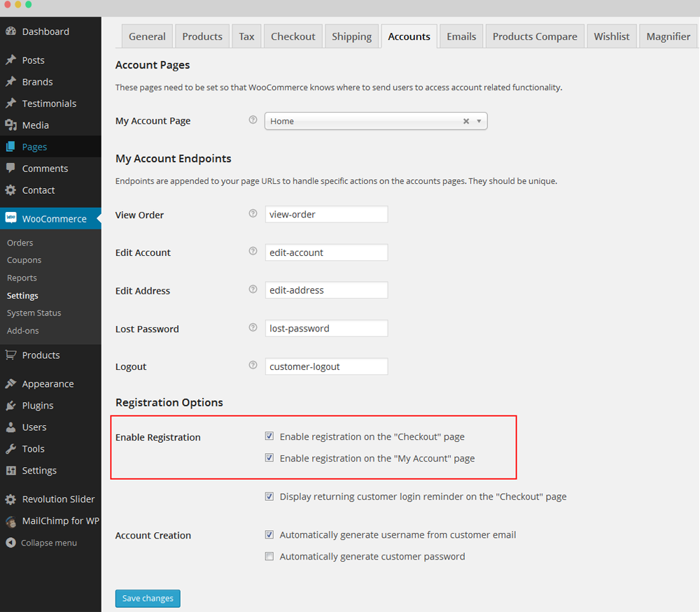The height and width of the screenshot is (612, 700).
Task: Disable registration on the Checkout page
Action: pyautogui.click(x=269, y=436)
